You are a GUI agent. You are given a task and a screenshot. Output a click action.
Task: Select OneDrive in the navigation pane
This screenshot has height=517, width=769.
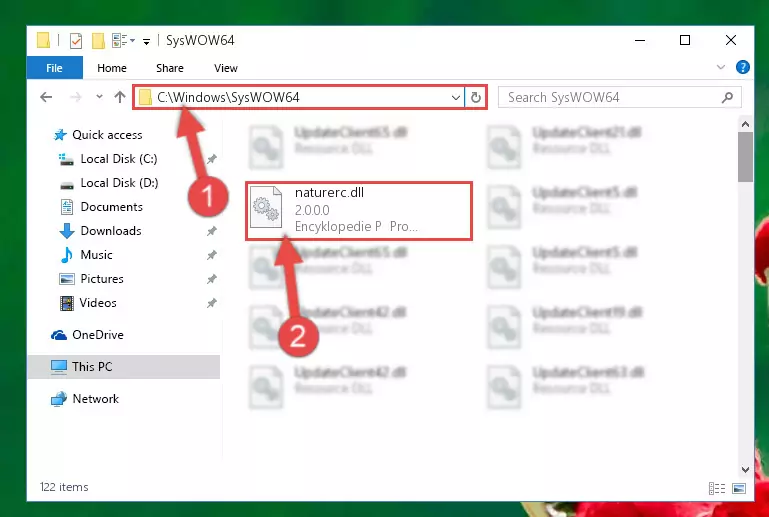click(x=98, y=335)
